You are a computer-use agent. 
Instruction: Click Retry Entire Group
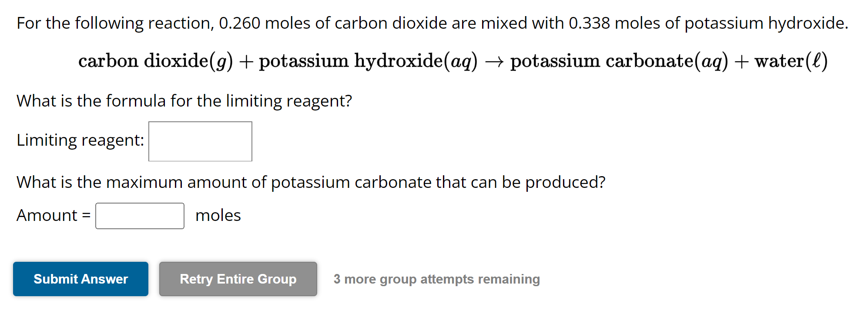238,279
